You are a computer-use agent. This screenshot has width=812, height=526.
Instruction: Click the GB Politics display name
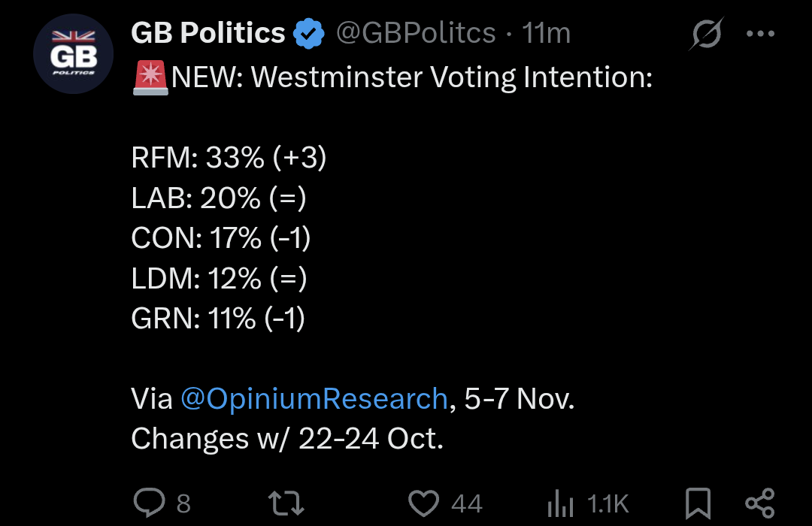coord(208,34)
